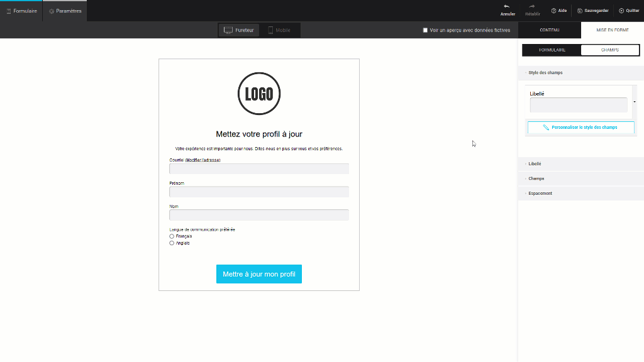Click the Prénom input field
The image size is (644, 362).
pyautogui.click(x=259, y=192)
